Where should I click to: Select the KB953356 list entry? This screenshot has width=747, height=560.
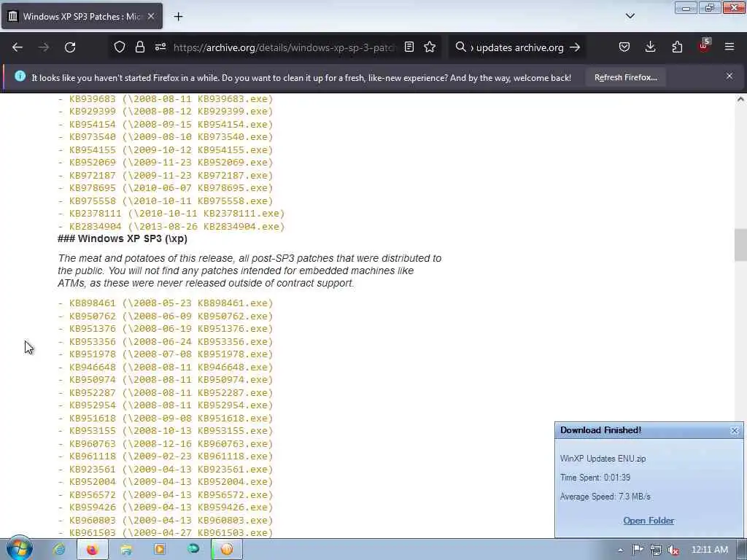(x=166, y=342)
